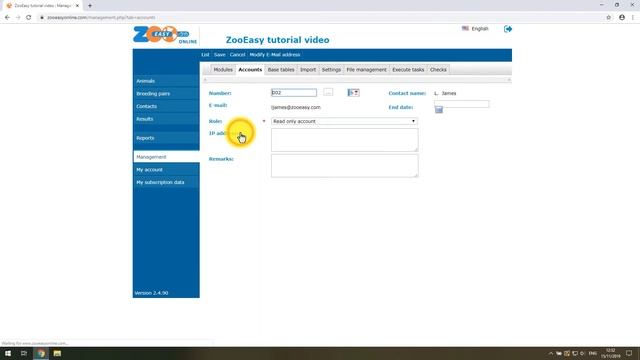Click the Version 2.4.90 text

point(151,293)
